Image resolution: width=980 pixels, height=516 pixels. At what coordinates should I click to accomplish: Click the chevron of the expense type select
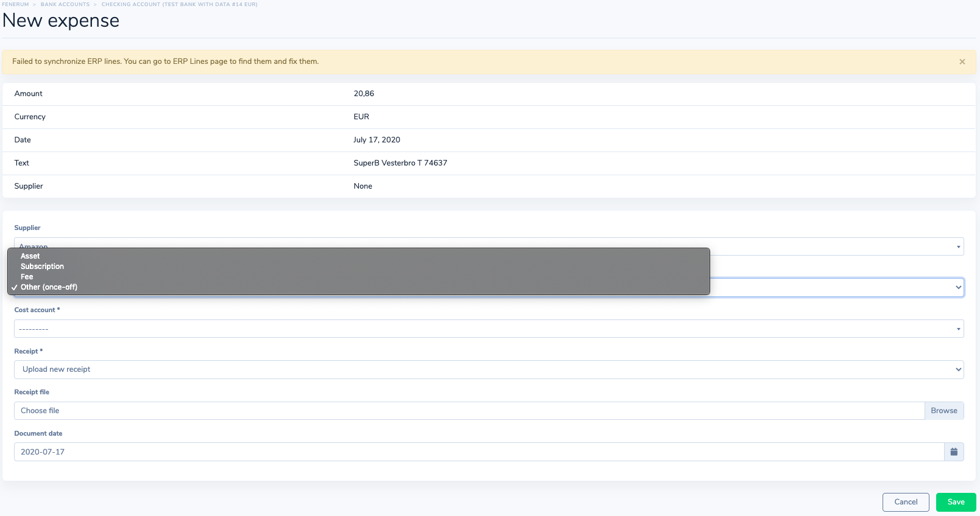pyautogui.click(x=958, y=287)
